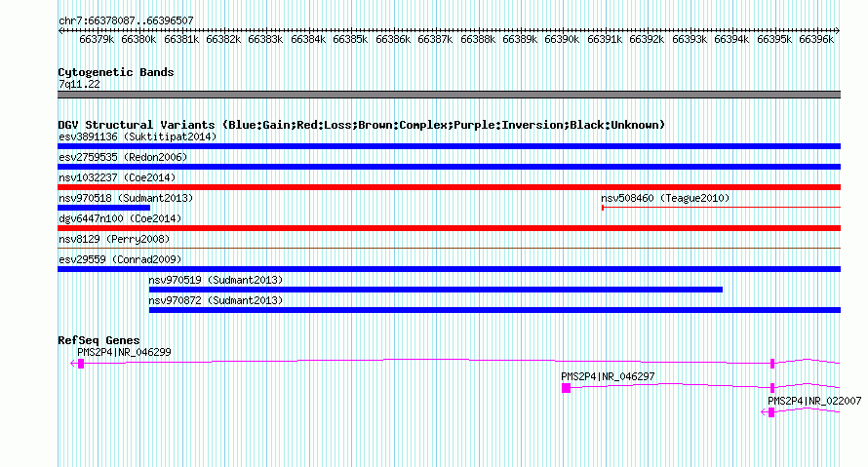Viewport: 868px width, 467px height.
Task: Click the 66379k ruler tick label
Action: pos(97,39)
